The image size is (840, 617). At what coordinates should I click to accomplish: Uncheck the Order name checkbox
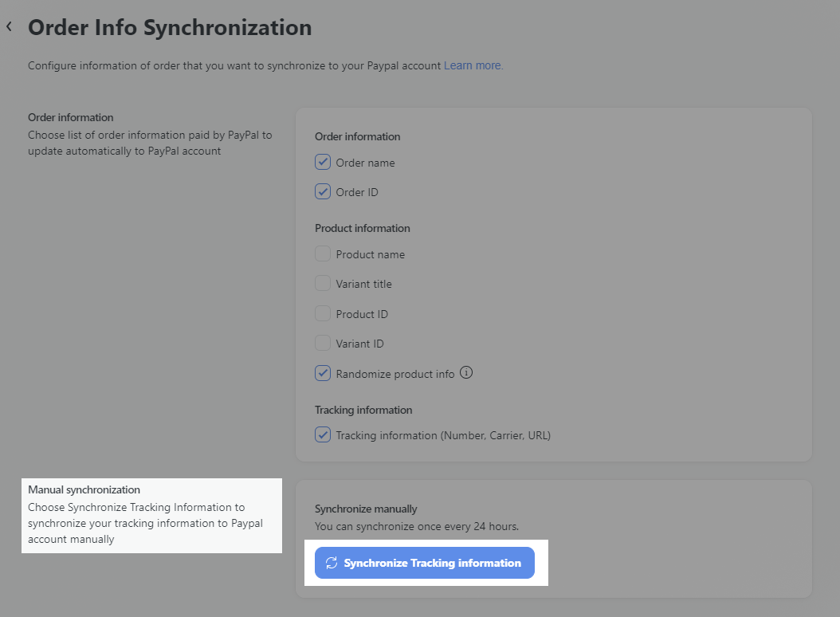[323, 162]
